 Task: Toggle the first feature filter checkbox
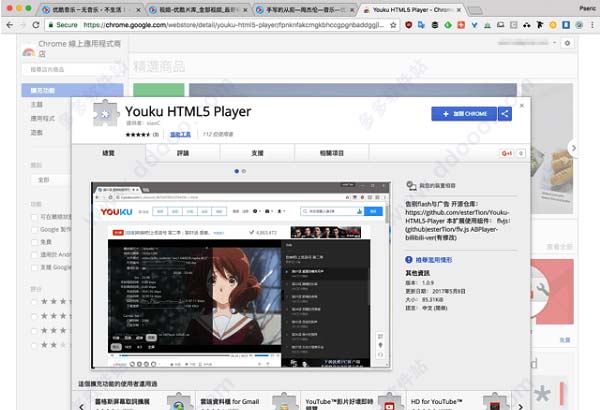[x=34, y=217]
